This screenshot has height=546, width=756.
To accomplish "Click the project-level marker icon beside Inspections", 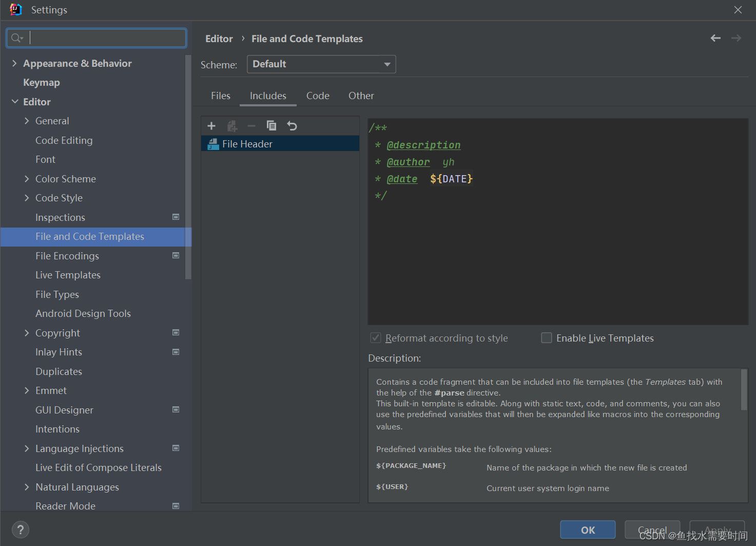I will pos(176,217).
